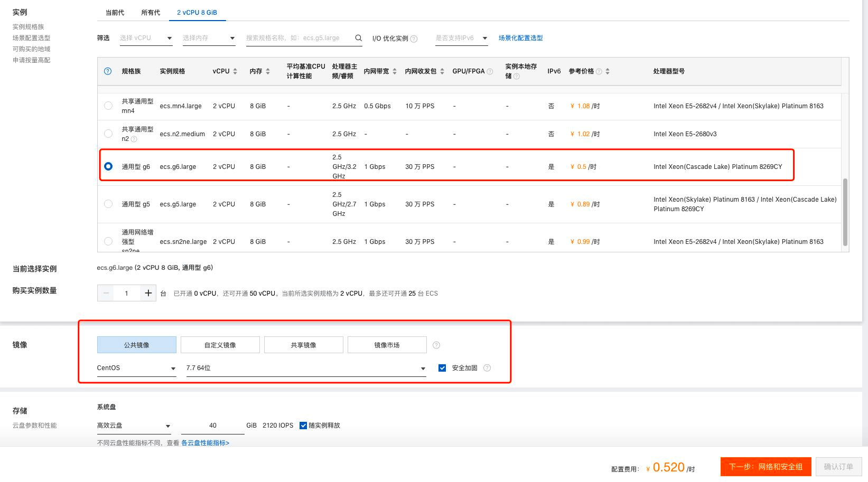Select ecs.mn4.large instance radio button
The width and height of the screenshot is (868, 482).
108,106
